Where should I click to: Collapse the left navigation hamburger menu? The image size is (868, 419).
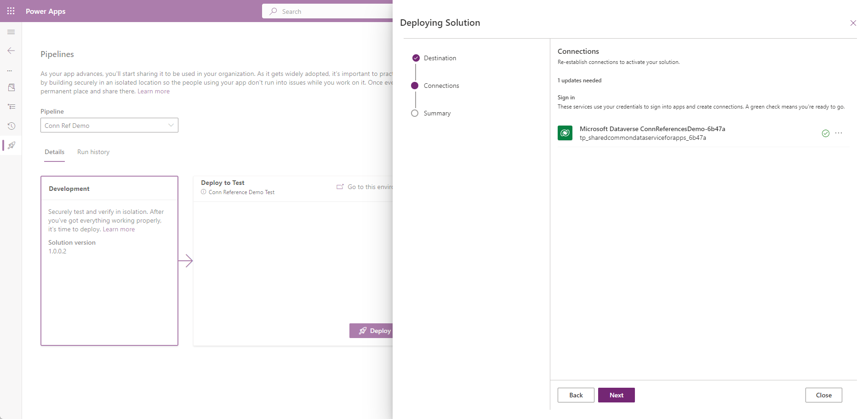tap(11, 32)
